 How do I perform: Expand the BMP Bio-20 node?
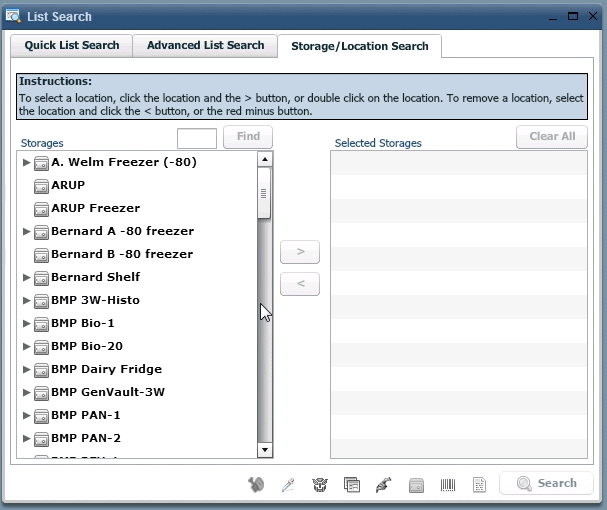(26, 346)
